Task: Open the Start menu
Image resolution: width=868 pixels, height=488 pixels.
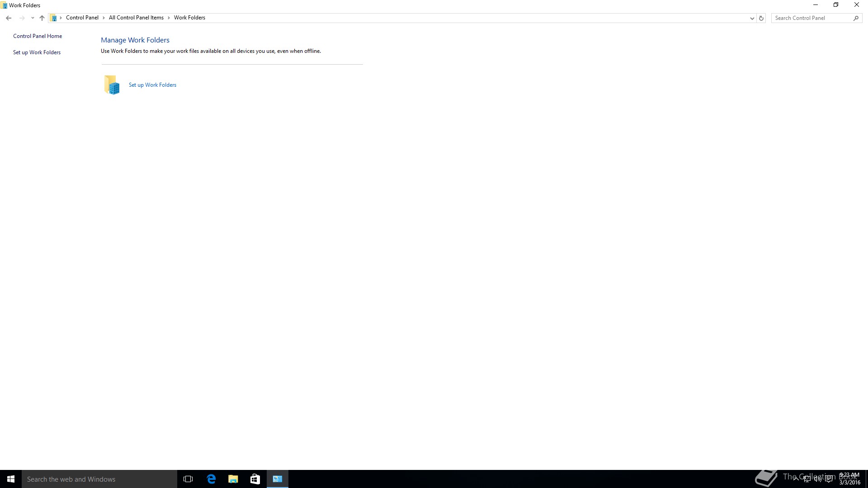Action: pyautogui.click(x=11, y=479)
